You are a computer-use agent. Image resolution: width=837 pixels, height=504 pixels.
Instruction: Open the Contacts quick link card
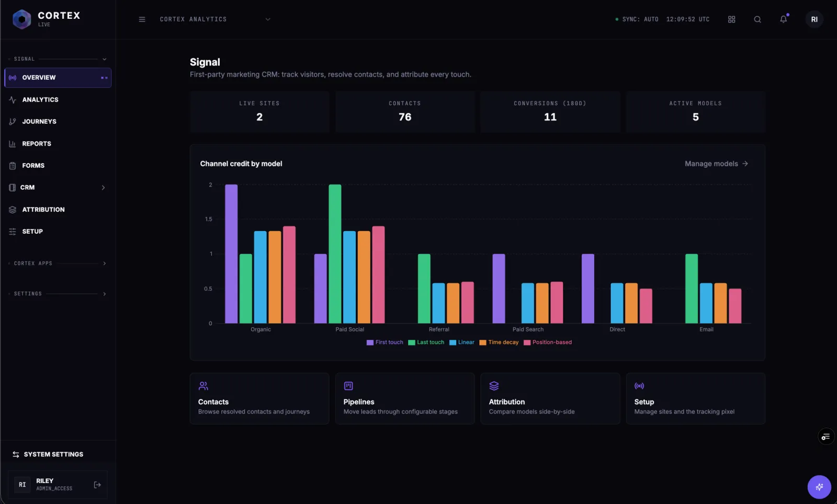259,398
